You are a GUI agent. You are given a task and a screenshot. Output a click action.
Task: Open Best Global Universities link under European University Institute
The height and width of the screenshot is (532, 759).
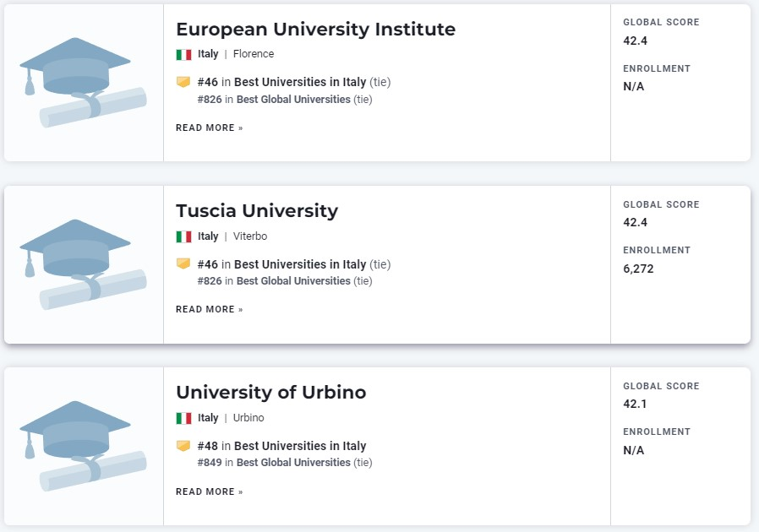293,99
